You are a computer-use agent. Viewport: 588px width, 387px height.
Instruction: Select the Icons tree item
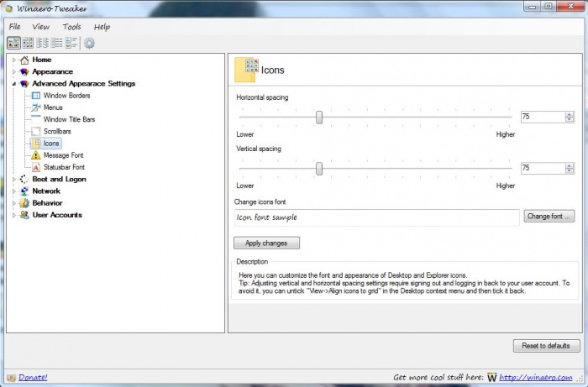tap(51, 143)
